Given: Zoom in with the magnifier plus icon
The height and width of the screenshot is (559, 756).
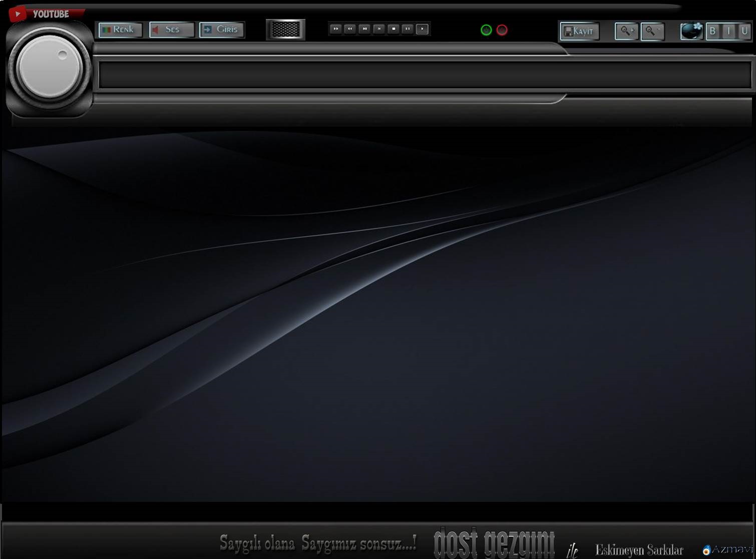Looking at the screenshot, I should click(626, 31).
